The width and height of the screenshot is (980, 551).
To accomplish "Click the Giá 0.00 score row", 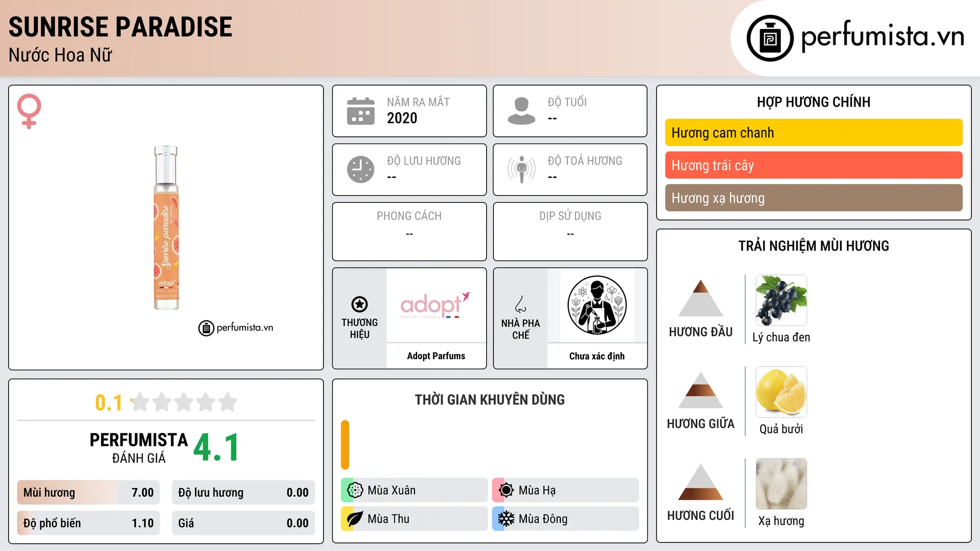I will click(x=244, y=523).
